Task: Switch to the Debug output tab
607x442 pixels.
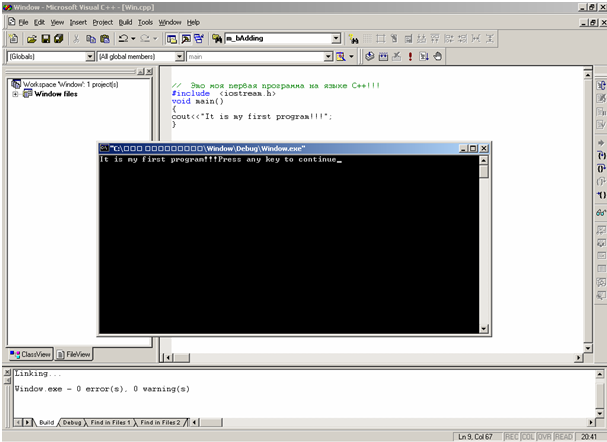Action: (x=72, y=423)
